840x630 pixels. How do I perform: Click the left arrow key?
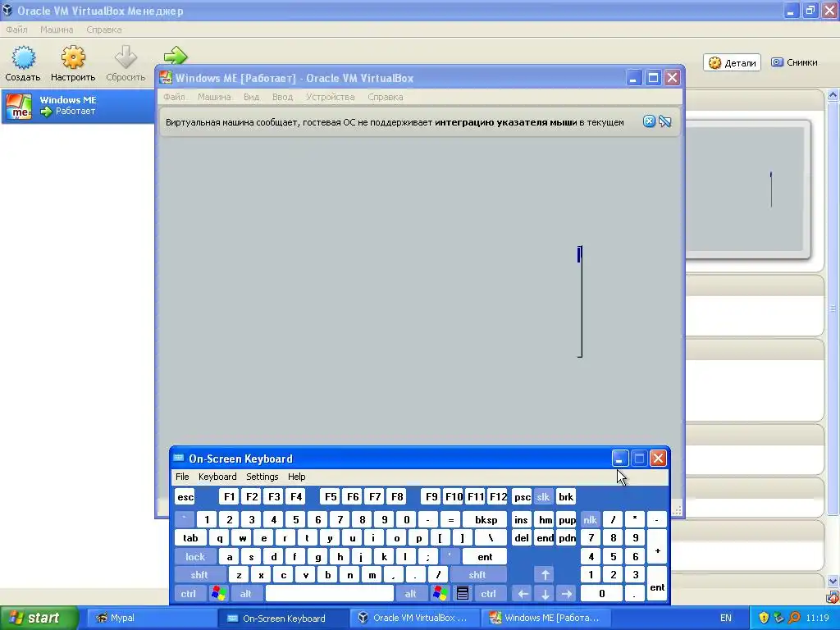point(523,594)
